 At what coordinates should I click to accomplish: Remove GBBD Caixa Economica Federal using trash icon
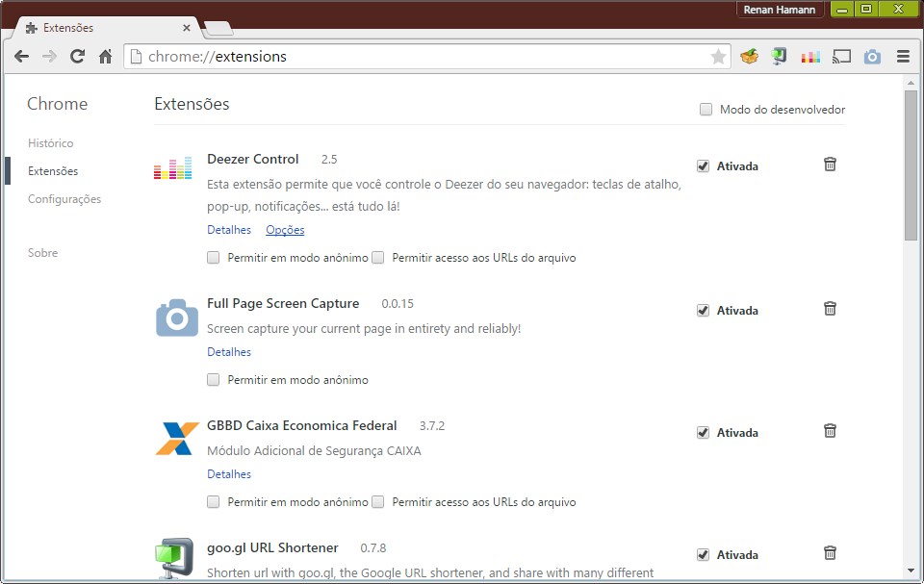click(x=830, y=431)
